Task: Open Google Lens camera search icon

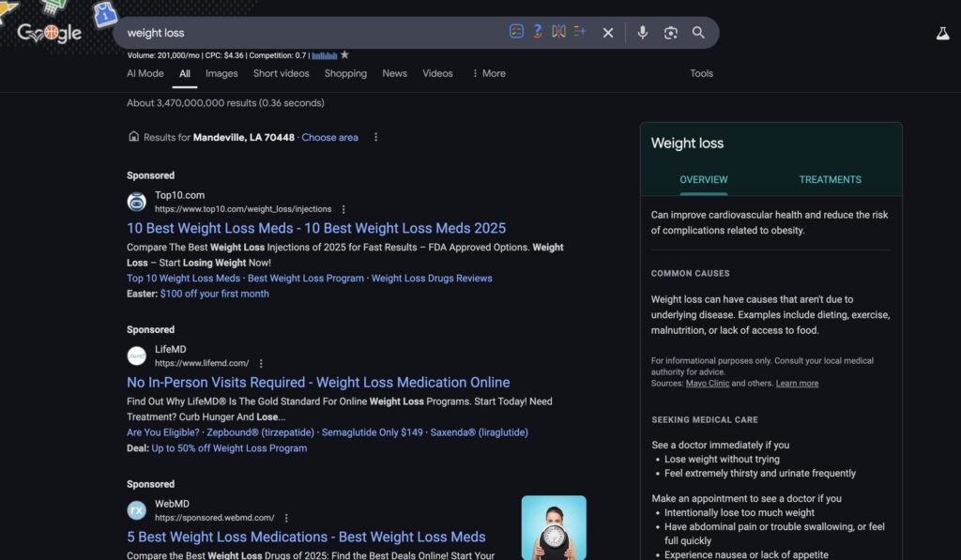Action: point(670,32)
